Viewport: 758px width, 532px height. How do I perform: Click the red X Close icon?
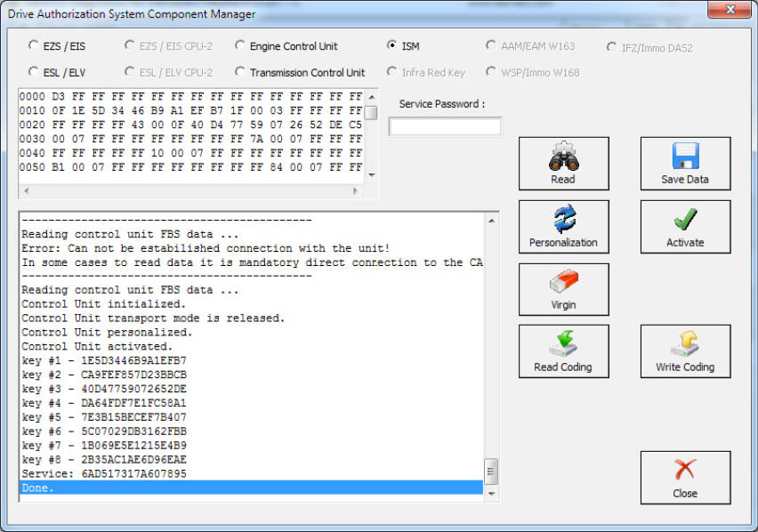click(685, 472)
